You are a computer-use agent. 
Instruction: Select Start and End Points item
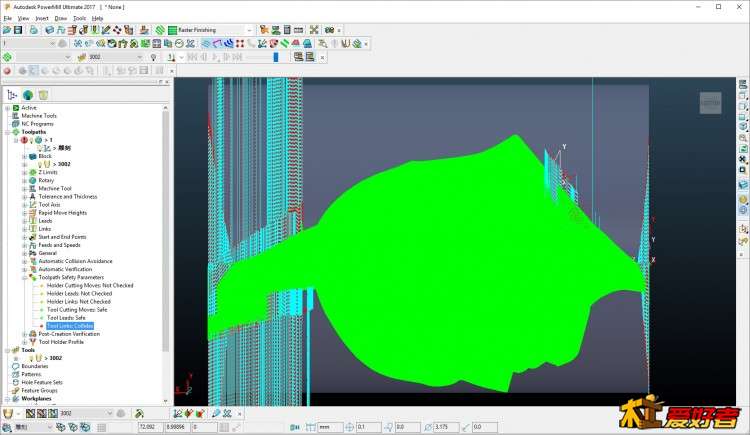pos(62,237)
